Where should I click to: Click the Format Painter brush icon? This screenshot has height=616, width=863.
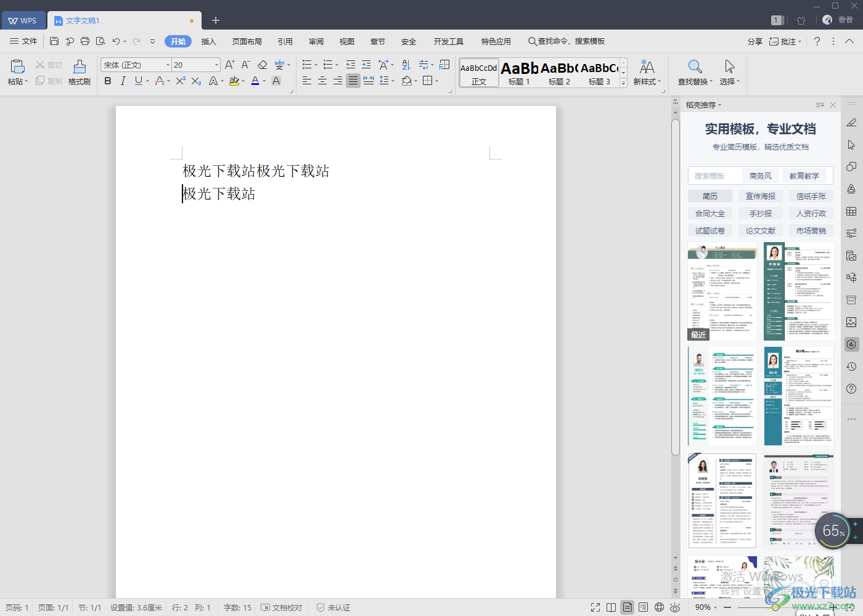(x=80, y=67)
